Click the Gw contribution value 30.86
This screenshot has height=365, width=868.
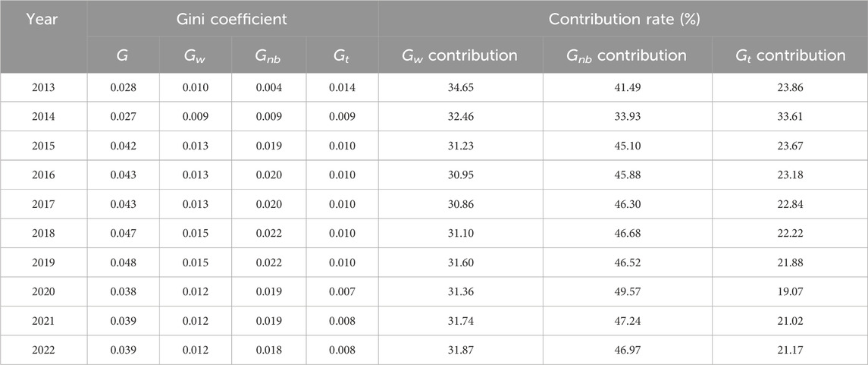(x=461, y=204)
